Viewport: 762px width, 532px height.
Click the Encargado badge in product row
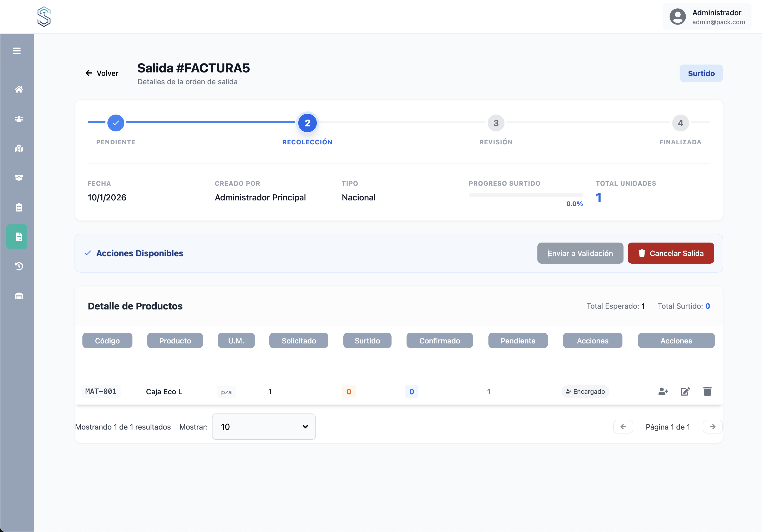(x=585, y=392)
